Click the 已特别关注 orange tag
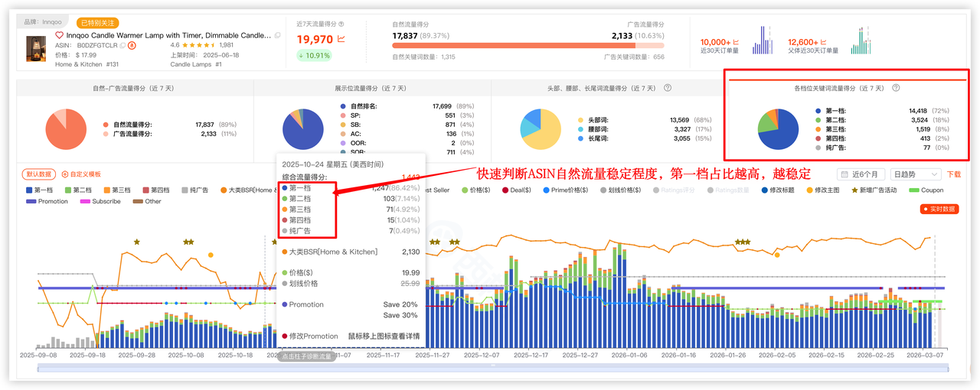 (x=99, y=23)
